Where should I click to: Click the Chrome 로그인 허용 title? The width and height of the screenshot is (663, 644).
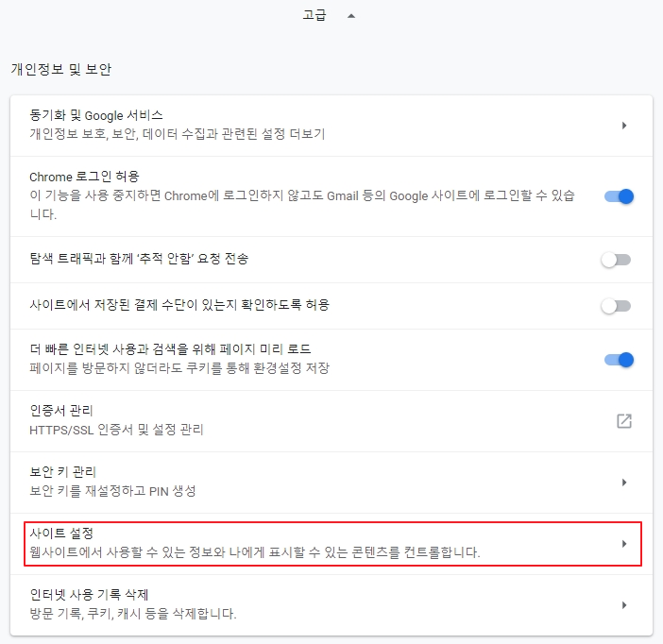tap(85, 177)
